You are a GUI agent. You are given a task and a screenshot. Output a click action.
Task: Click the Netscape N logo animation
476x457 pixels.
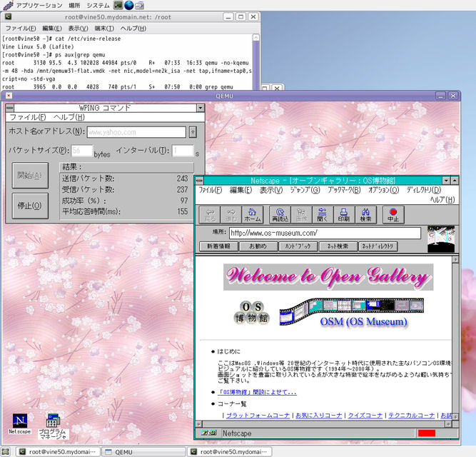click(441, 239)
